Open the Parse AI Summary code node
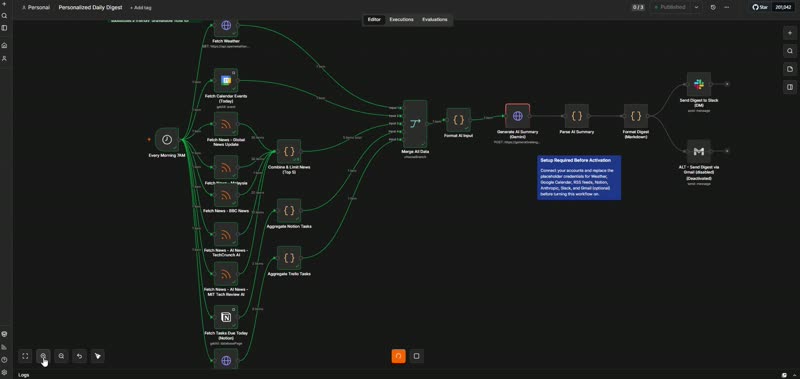Viewport: 800px width, 379px height. (x=577, y=116)
